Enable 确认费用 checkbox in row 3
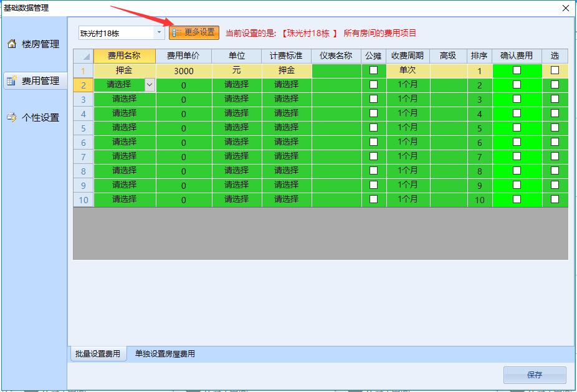577x392 pixels. pos(517,98)
